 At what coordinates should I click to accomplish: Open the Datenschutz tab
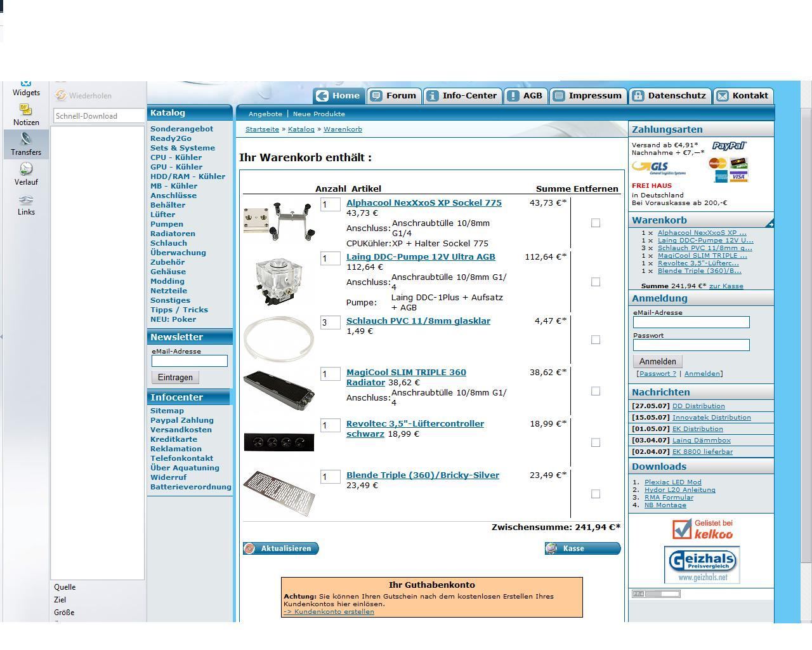point(669,96)
